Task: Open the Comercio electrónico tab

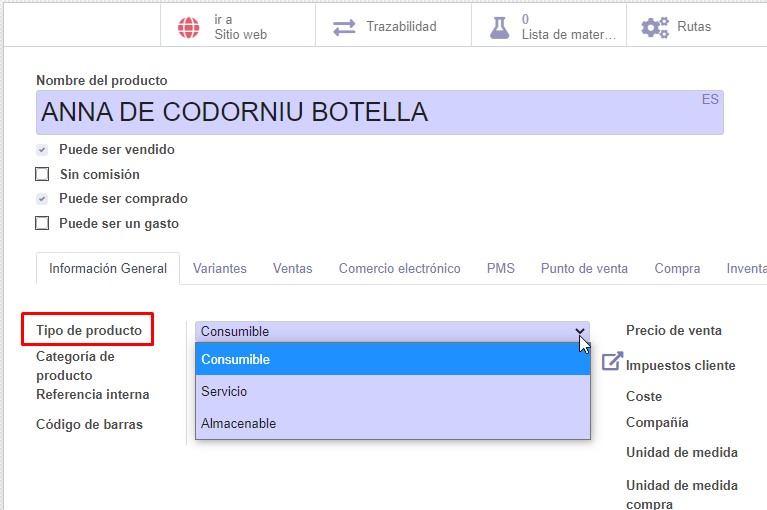Action: (x=400, y=268)
